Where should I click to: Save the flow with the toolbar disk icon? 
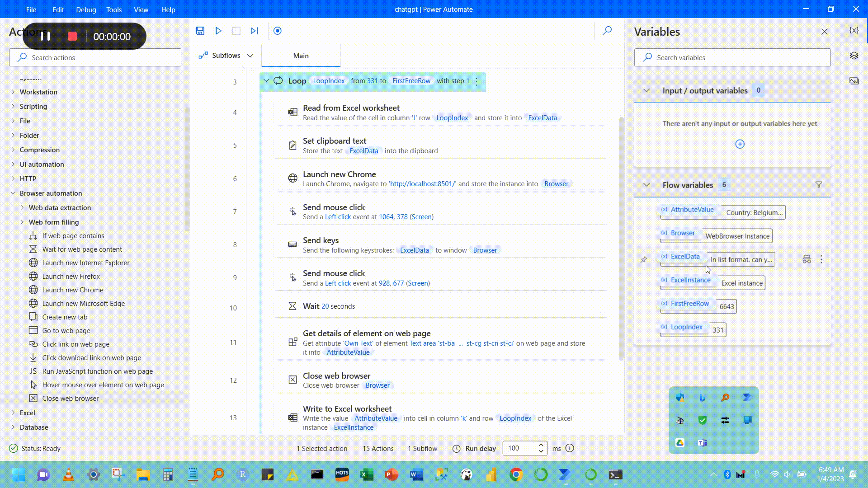tap(200, 31)
